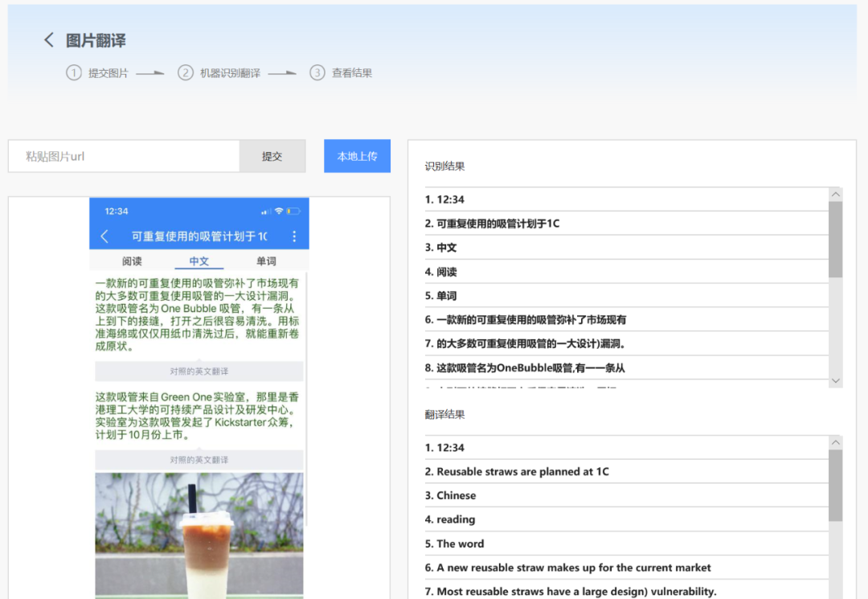Image resolution: width=868 pixels, height=599 pixels.
Task: Select recognition row '3. 中文'
Action: click(627, 248)
